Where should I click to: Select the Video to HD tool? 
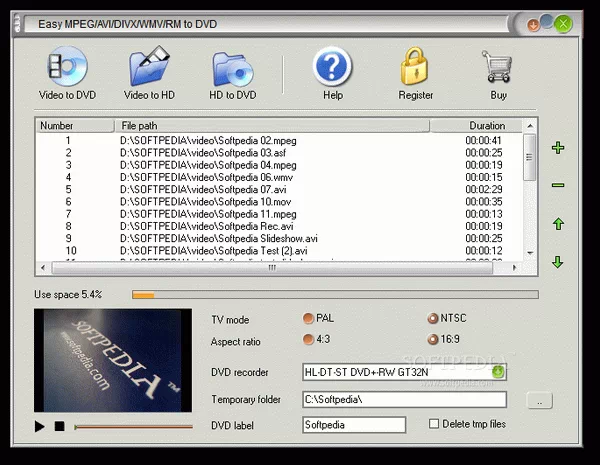coord(150,74)
